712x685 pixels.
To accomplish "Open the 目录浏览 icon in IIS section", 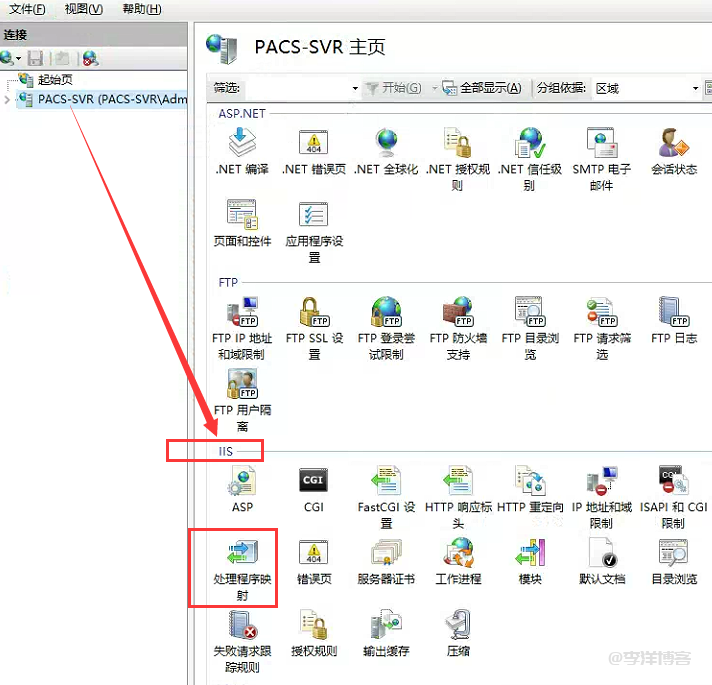I will click(x=673, y=553).
